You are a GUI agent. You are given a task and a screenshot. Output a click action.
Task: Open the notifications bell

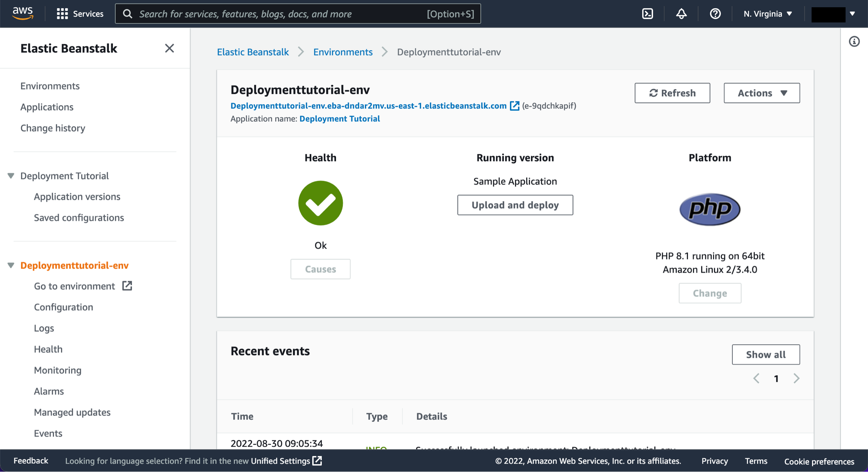coord(681,14)
